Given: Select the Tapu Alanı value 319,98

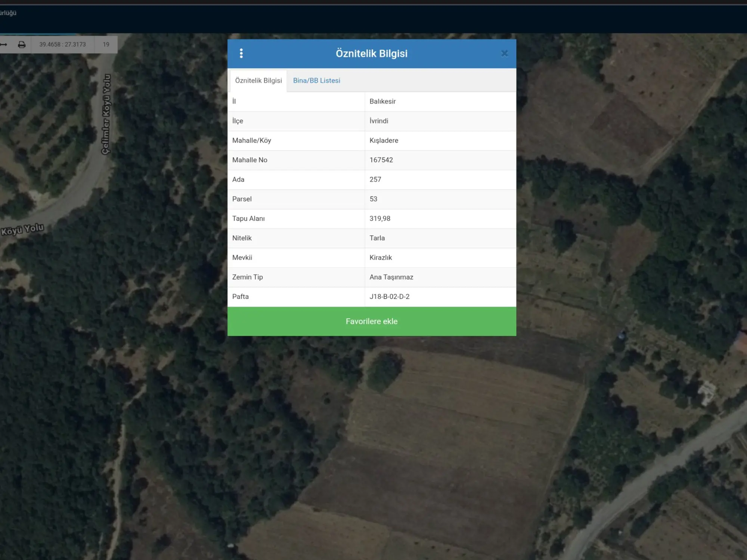Looking at the screenshot, I should 380,219.
